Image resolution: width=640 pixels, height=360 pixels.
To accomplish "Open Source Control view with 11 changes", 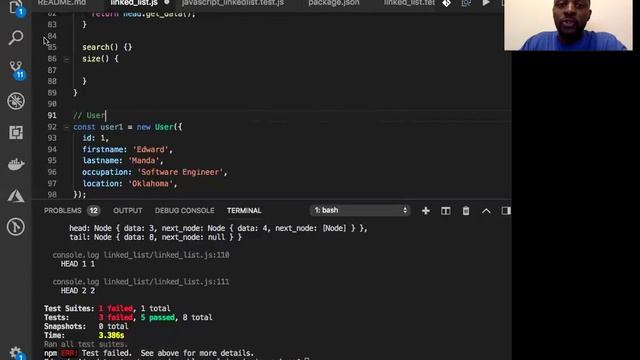I will pos(16,69).
